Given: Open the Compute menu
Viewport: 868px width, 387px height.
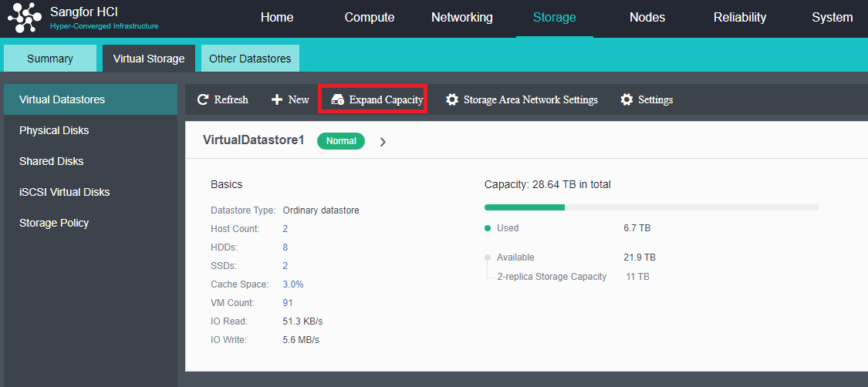Looking at the screenshot, I should click(x=369, y=18).
